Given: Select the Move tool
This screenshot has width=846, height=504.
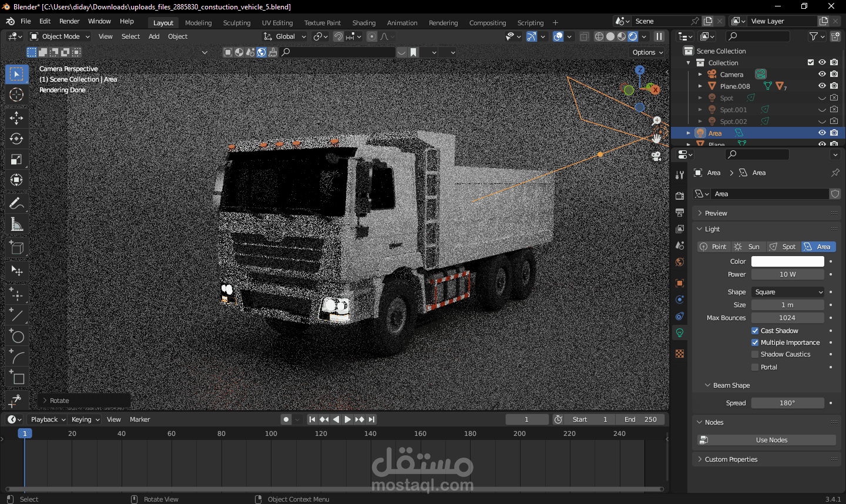Looking at the screenshot, I should pyautogui.click(x=16, y=118).
